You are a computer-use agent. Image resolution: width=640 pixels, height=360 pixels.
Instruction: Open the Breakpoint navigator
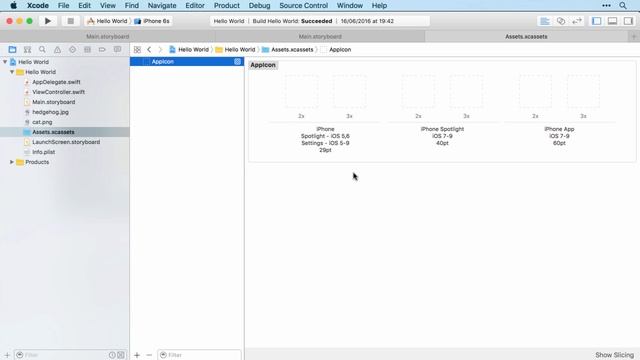tap(102, 49)
